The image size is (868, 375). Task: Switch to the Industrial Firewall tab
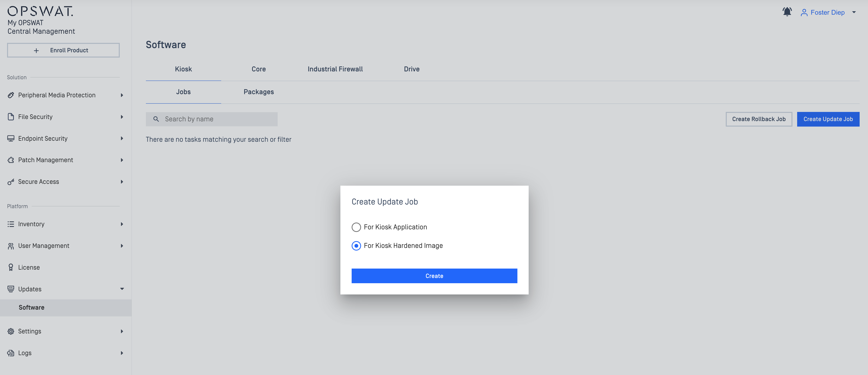pyautogui.click(x=335, y=69)
